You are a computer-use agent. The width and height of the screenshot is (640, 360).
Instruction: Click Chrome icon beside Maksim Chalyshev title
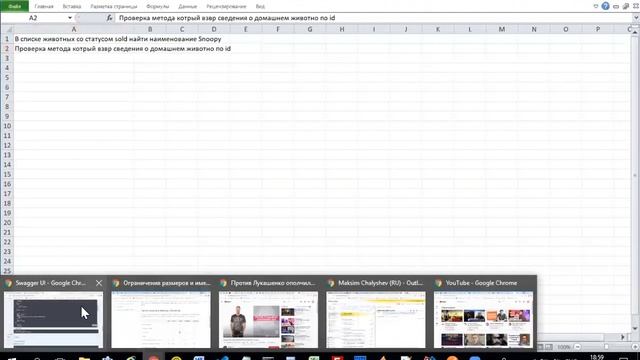click(331, 283)
